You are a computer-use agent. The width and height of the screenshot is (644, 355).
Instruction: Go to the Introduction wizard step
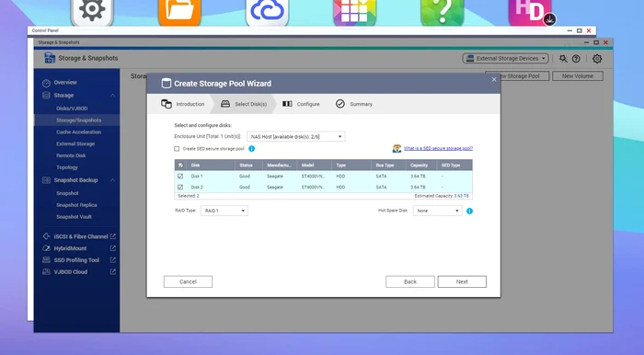(183, 104)
